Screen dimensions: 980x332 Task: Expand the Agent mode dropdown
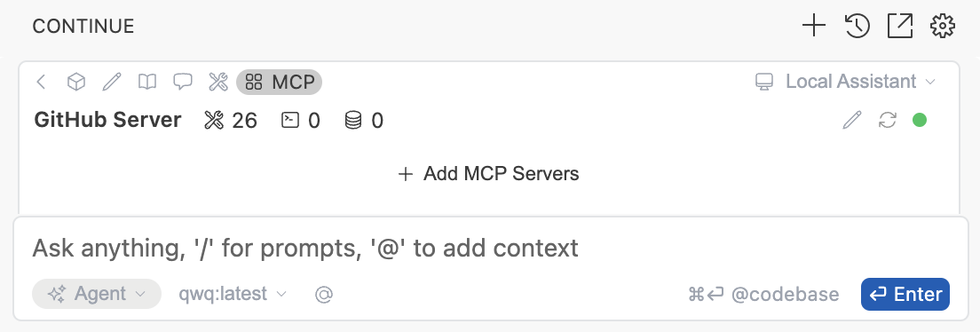click(96, 294)
